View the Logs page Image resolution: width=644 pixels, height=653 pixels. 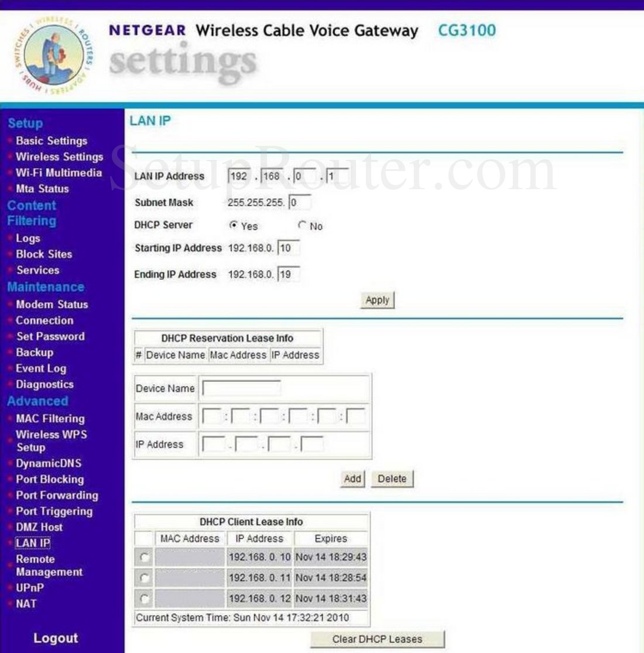point(28,238)
